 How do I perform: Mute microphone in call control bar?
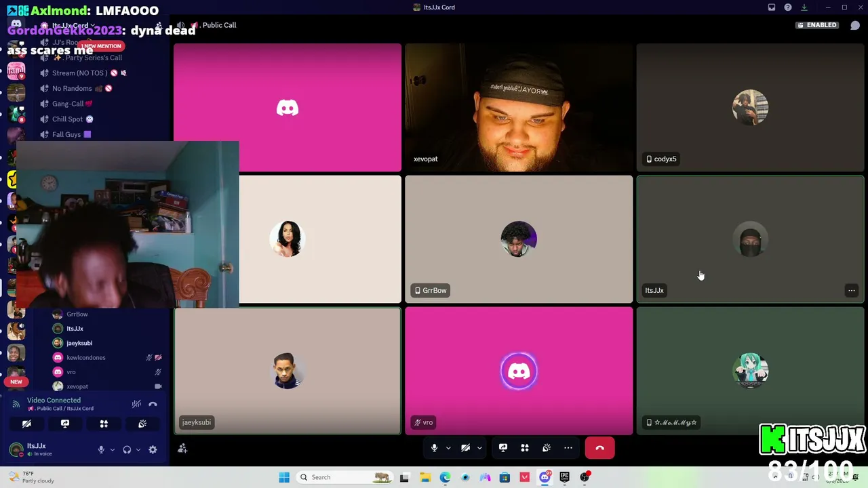point(434,448)
